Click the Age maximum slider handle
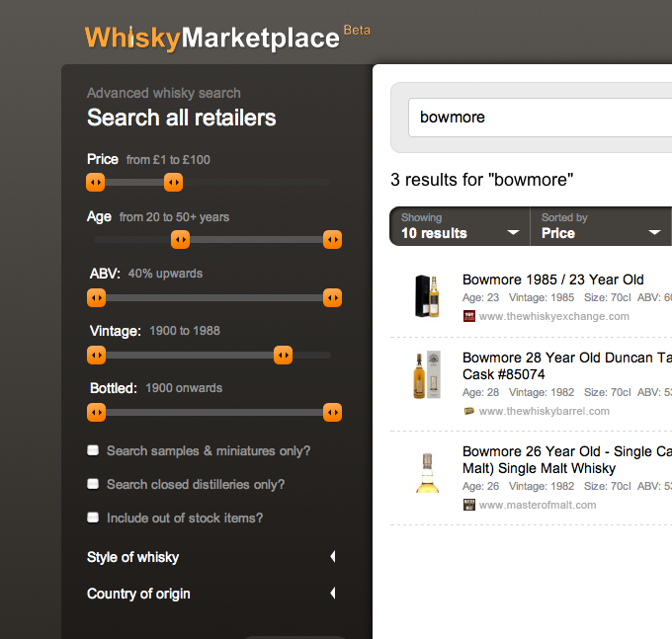672x639 pixels. coord(333,239)
